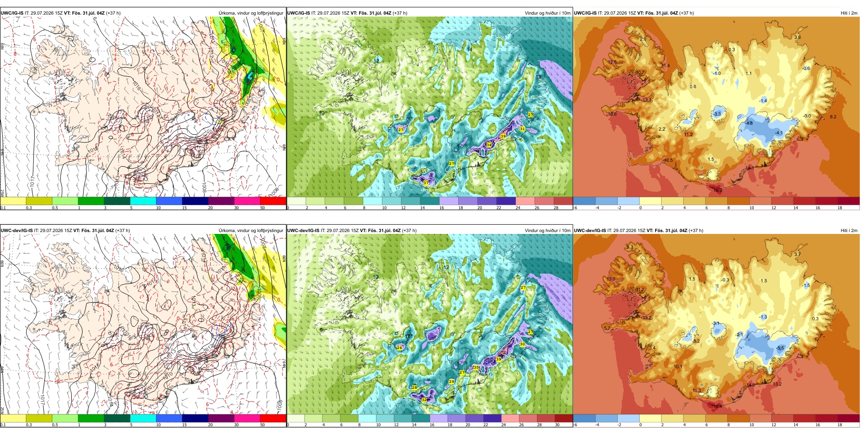Click the UWC-dev/IG-IS precipitation panel header text
The image size is (868, 434).
[65, 231]
